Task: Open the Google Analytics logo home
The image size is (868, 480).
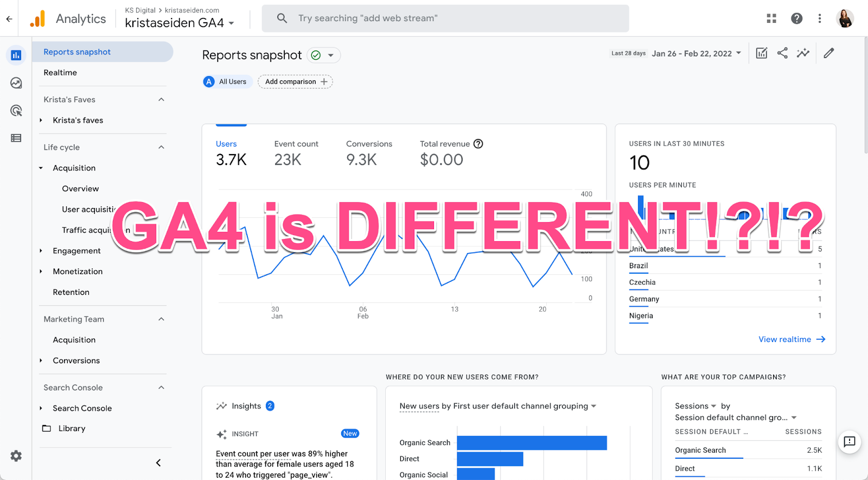Action: coord(37,18)
